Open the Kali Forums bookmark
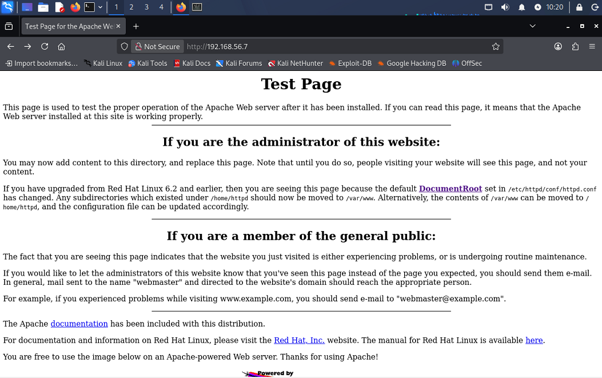 239,63
